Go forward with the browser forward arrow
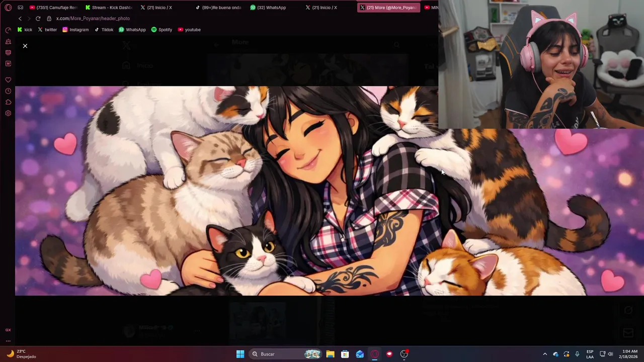This screenshot has height=362, width=644. coord(29,19)
